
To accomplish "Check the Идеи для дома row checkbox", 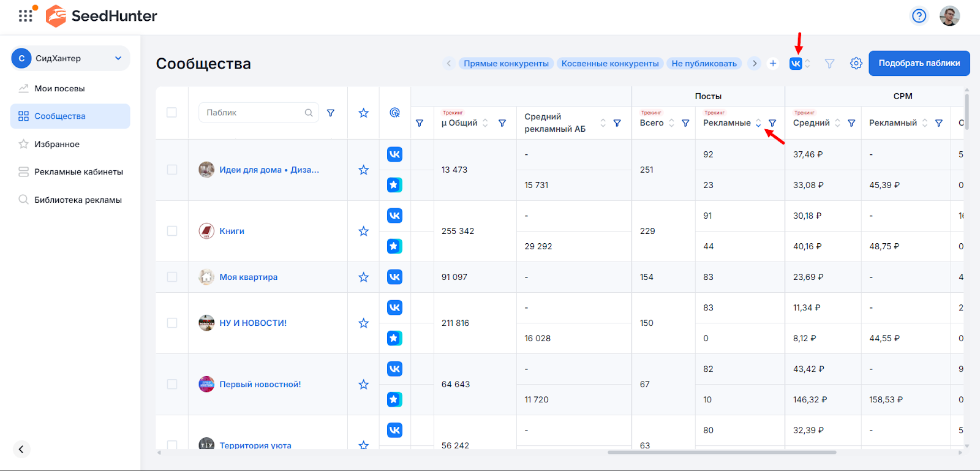I will coord(171,170).
